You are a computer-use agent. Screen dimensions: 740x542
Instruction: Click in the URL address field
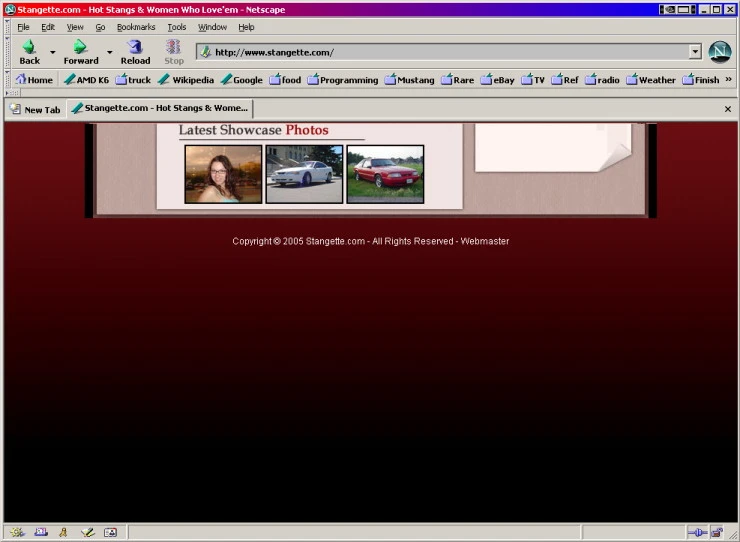pos(450,52)
